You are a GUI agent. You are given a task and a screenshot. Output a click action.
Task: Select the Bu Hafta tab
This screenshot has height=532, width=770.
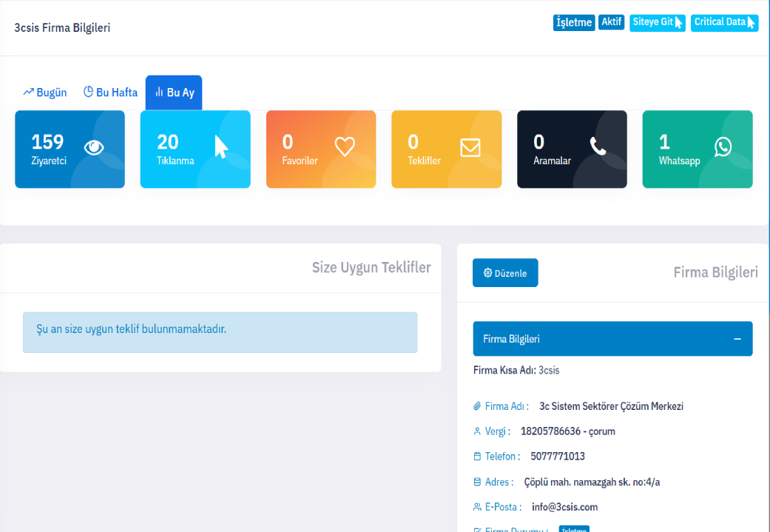tap(110, 92)
